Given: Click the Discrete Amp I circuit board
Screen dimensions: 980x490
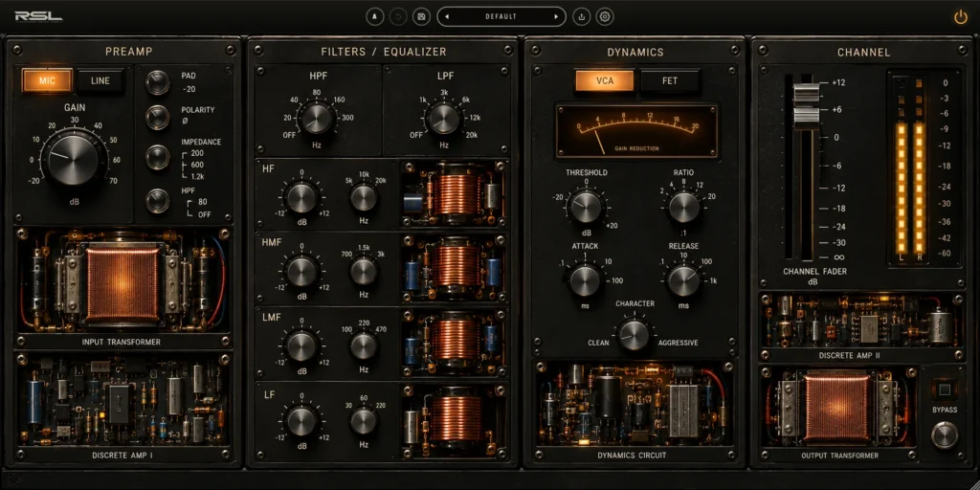Looking at the screenshot, I should 122,400.
